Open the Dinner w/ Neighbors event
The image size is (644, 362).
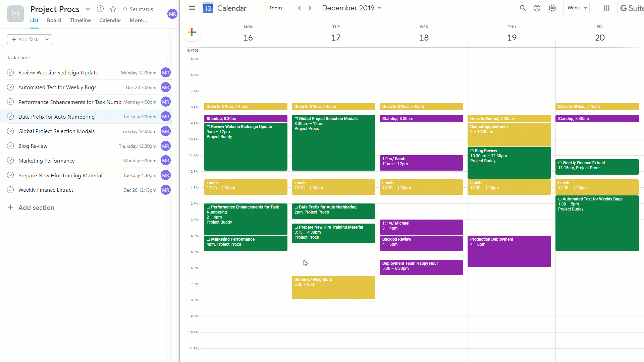coord(333,287)
